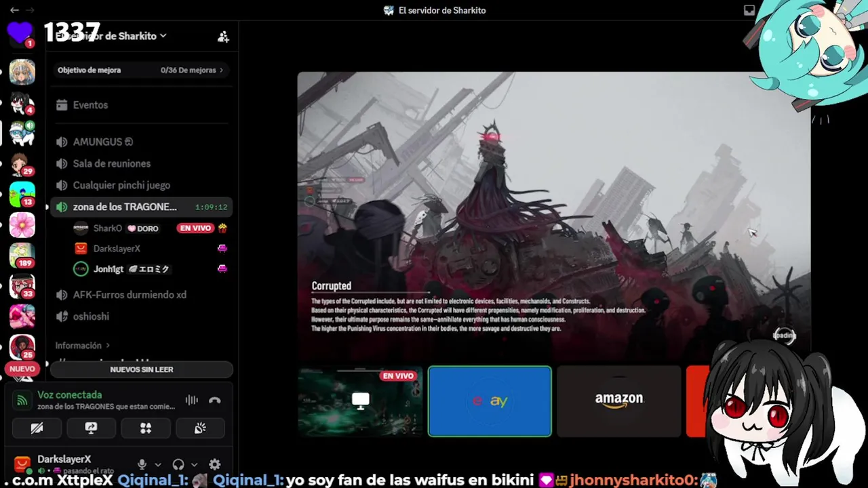The image size is (868, 488).
Task: Select user DarkslayerX in voice channel
Action: pos(117,249)
